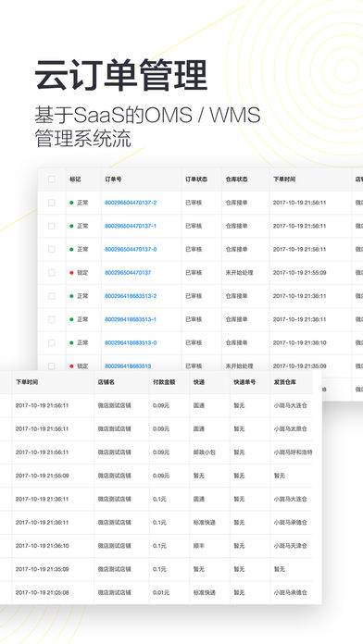Click the 快递 column header

199,382
